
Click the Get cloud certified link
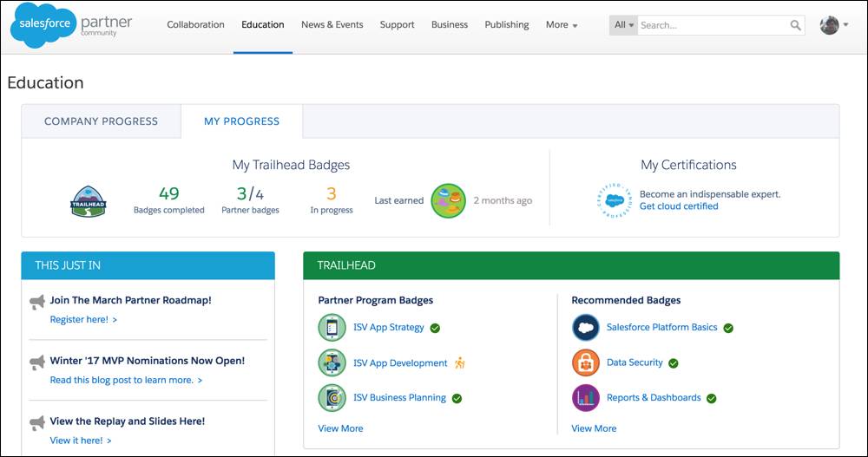click(679, 206)
